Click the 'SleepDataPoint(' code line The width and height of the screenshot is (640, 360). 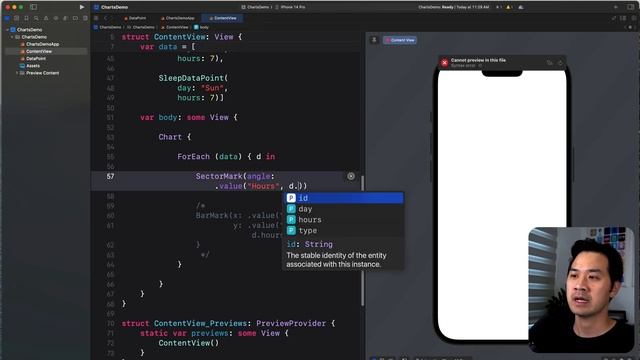[193, 78]
